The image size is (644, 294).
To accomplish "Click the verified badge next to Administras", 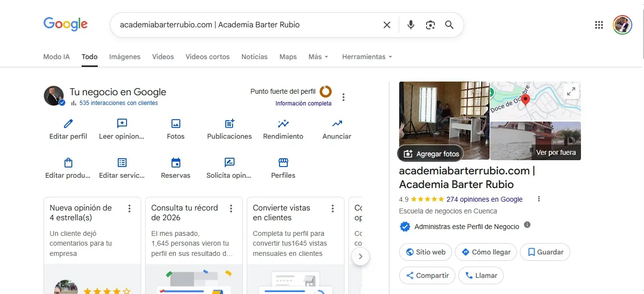I will [x=405, y=227].
